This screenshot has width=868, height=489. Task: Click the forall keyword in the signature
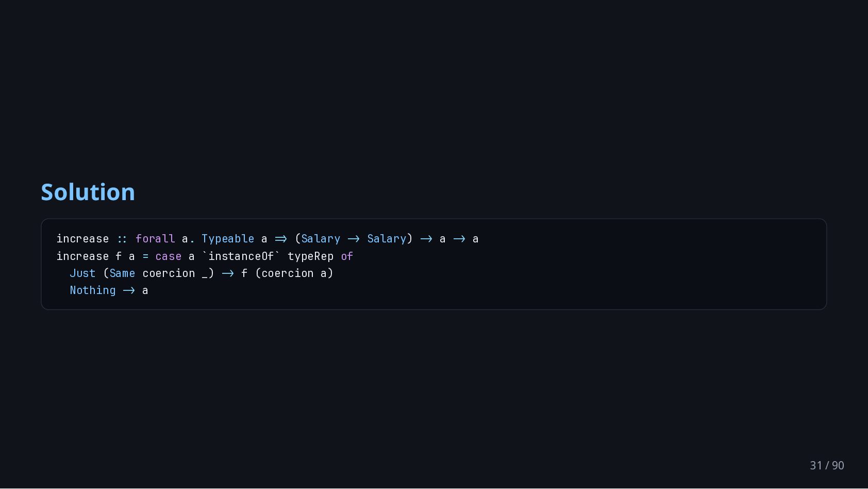(x=155, y=239)
